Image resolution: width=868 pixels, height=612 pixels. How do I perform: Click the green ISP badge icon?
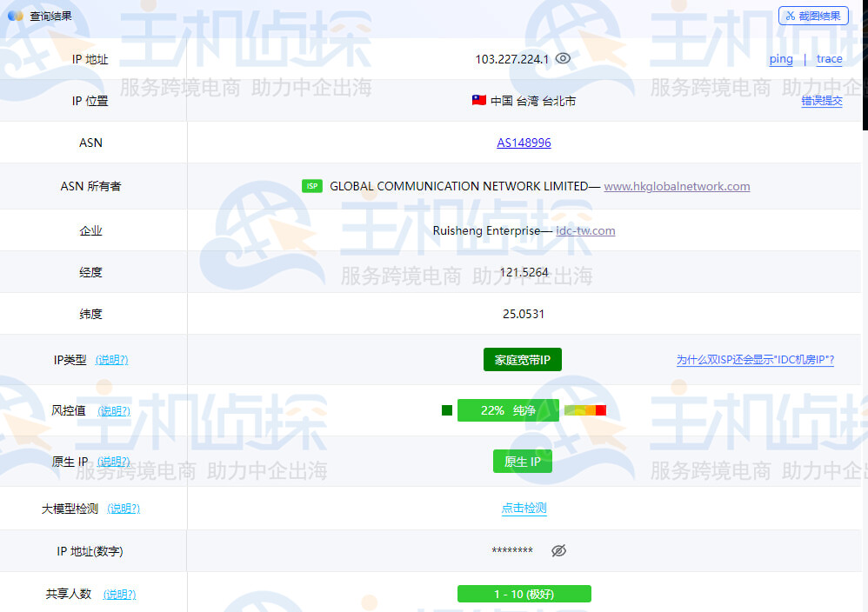click(311, 186)
